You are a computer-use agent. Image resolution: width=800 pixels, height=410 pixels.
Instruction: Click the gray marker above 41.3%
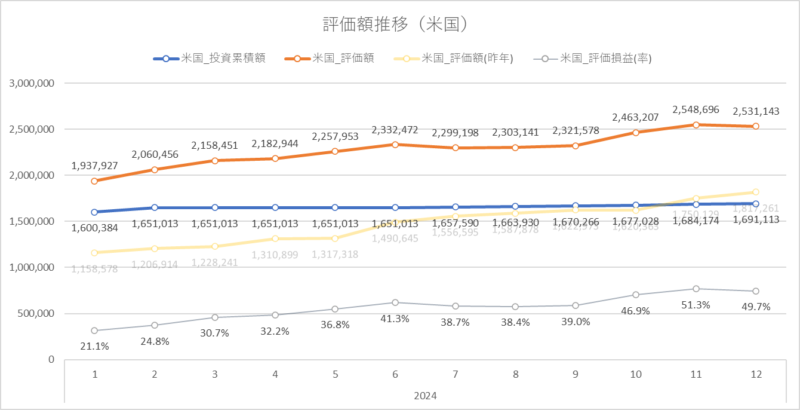[396, 302]
